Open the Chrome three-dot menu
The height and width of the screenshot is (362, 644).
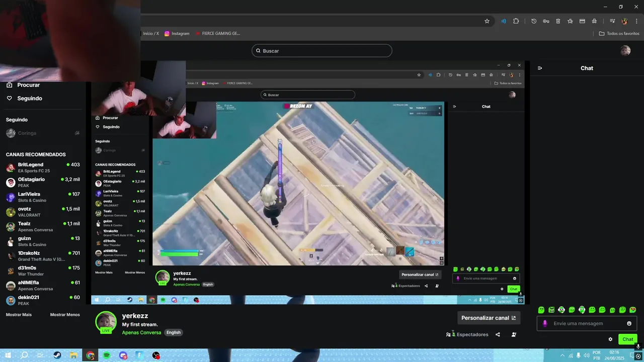pyautogui.click(x=636, y=21)
